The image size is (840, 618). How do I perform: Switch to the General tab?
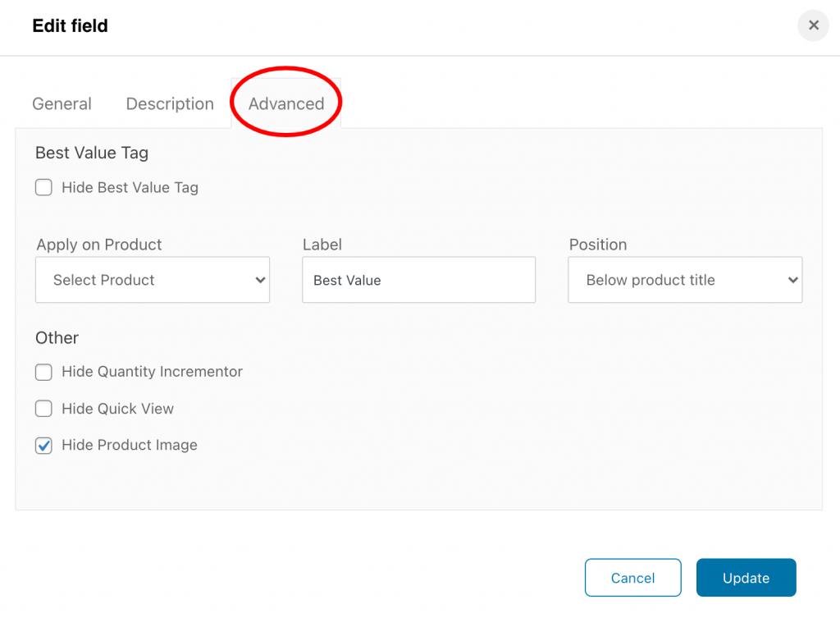(62, 103)
